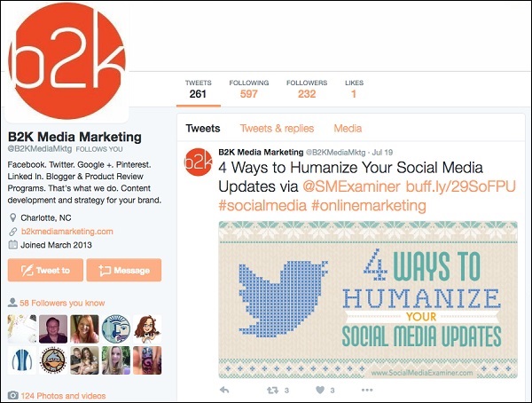This screenshot has height=403, width=532.
Task: Switch to the Media tab
Action: pyautogui.click(x=348, y=129)
